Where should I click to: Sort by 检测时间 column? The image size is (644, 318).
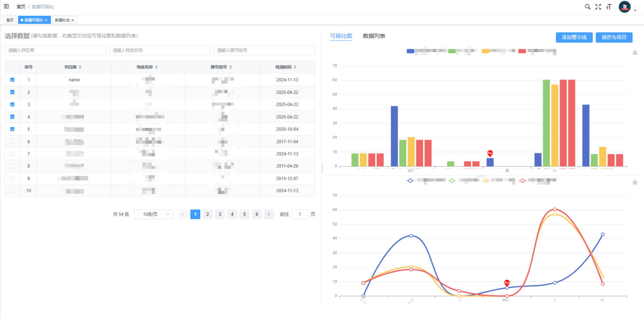(295, 67)
